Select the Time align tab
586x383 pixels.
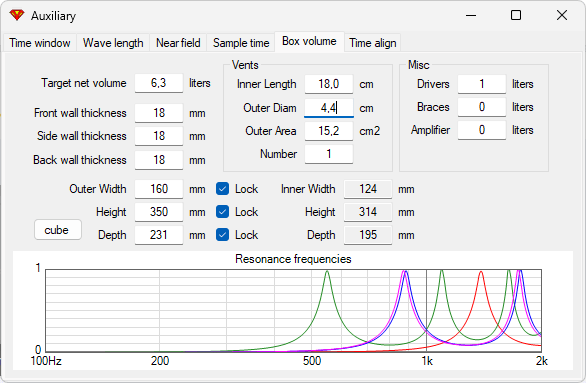373,43
